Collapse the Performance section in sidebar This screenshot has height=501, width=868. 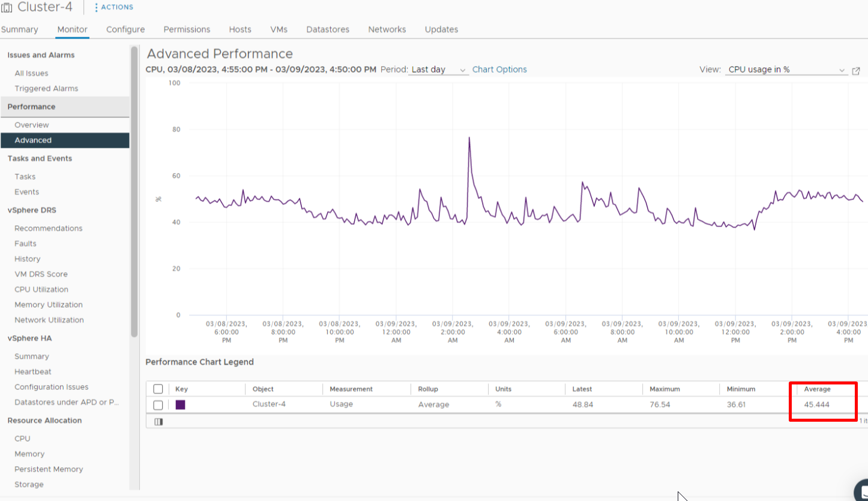pos(31,107)
